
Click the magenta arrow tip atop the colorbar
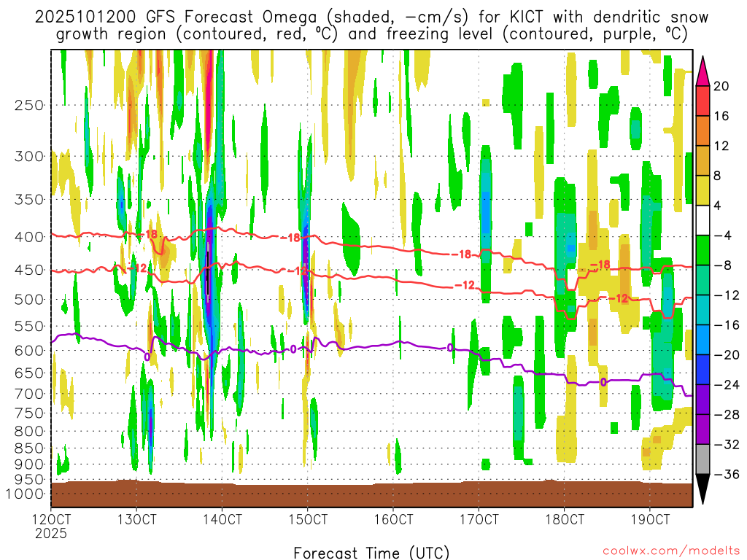(703, 72)
